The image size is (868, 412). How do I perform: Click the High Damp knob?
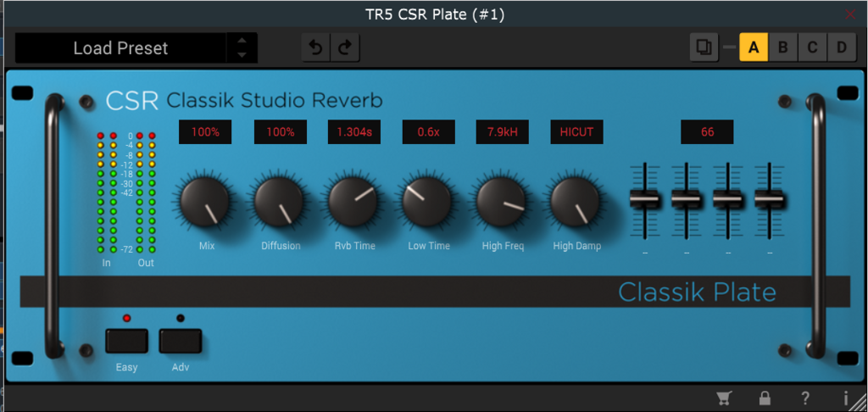576,202
